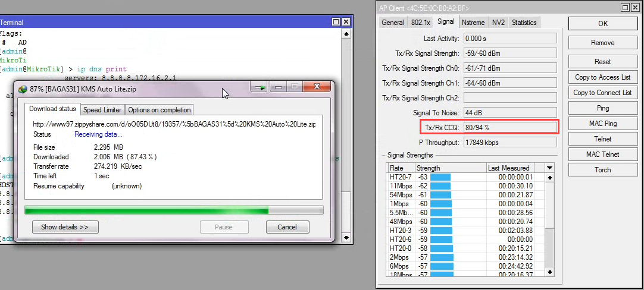Image resolution: width=644 pixels, height=290 pixels.
Task: Click the Ping button
Action: tap(602, 108)
